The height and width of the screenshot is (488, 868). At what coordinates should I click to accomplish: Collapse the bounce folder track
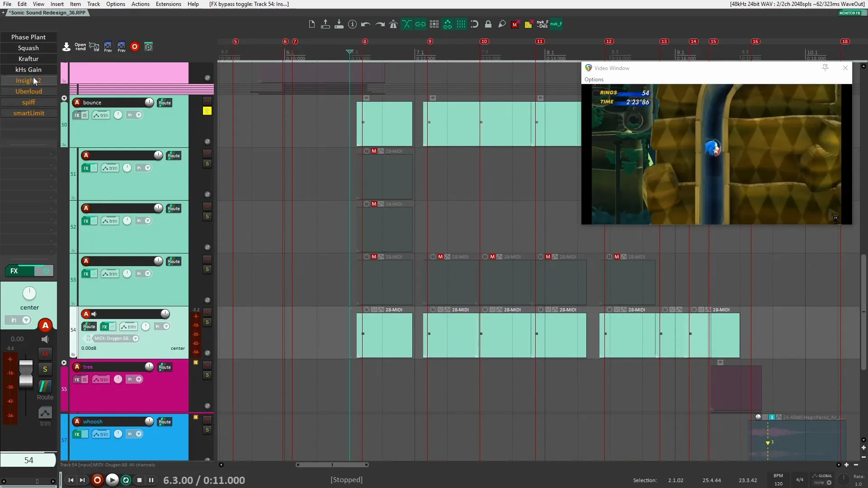(x=64, y=98)
